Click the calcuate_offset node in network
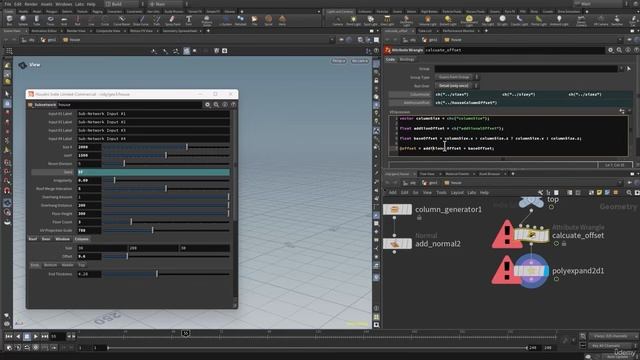 click(x=531, y=235)
